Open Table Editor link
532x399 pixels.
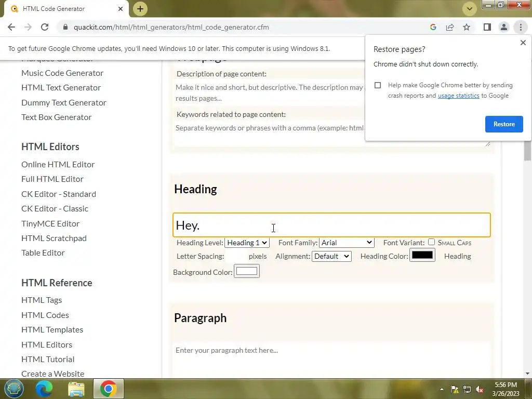pos(43,253)
